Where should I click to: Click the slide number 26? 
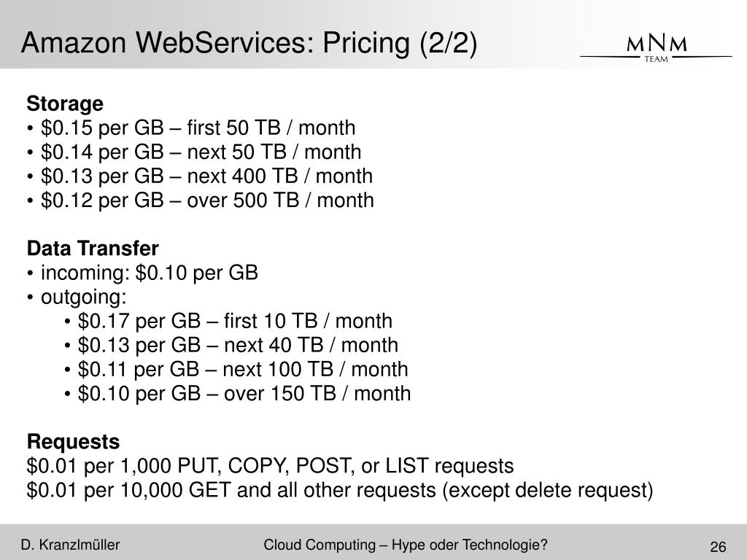pos(718,547)
